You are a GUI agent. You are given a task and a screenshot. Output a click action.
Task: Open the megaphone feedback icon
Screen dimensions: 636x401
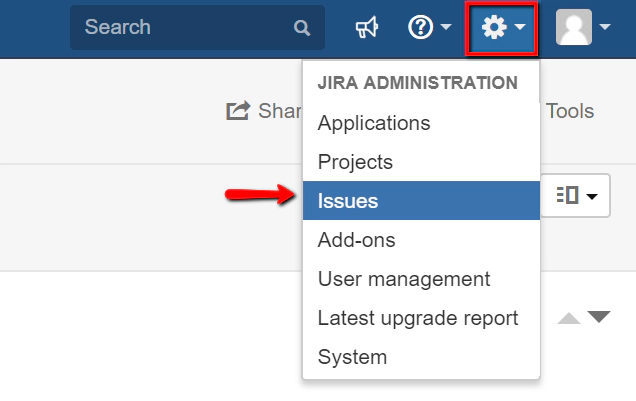[367, 28]
